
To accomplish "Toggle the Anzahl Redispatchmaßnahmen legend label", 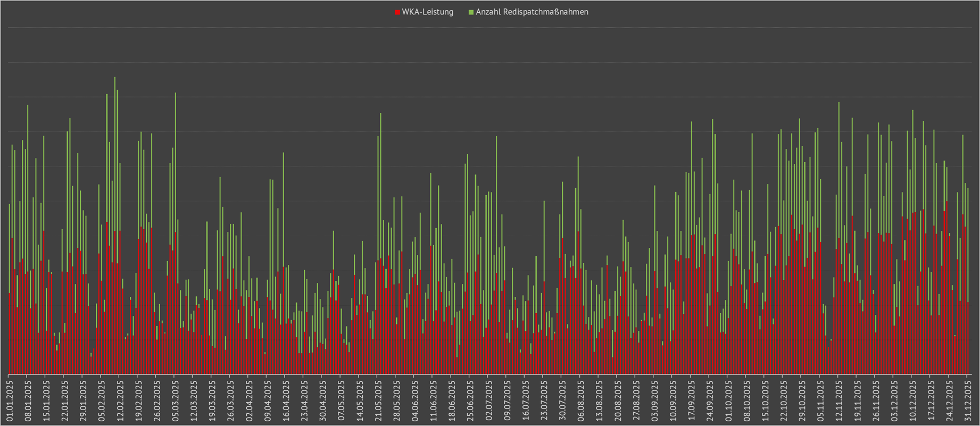I will [x=531, y=12].
